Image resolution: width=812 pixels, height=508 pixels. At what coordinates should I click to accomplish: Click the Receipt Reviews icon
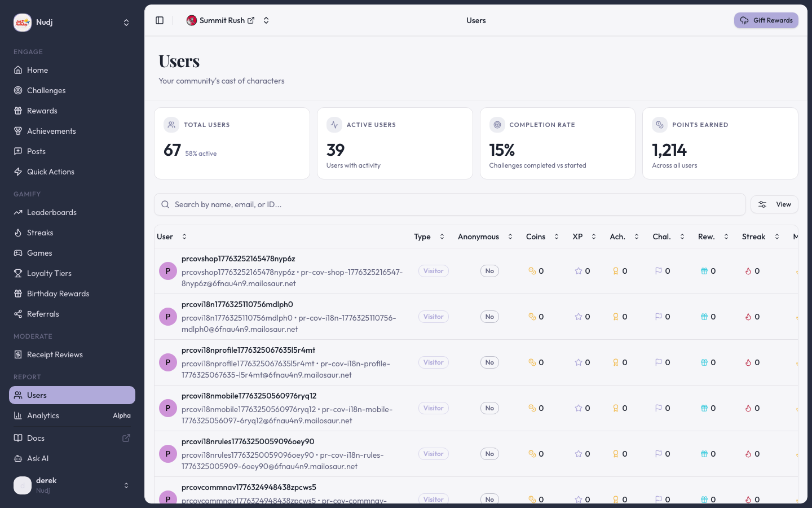tap(18, 354)
